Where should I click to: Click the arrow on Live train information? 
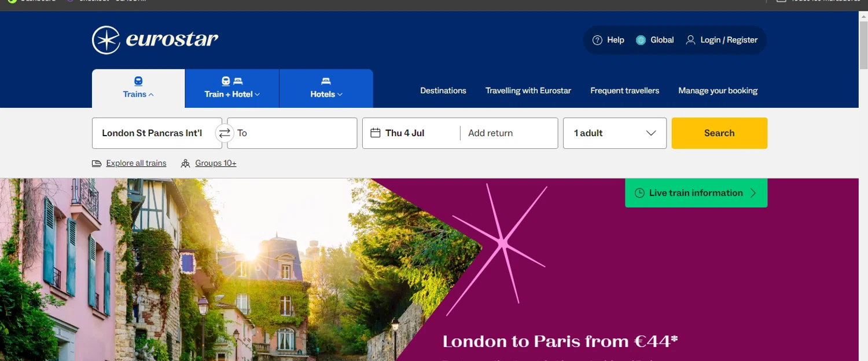(753, 193)
